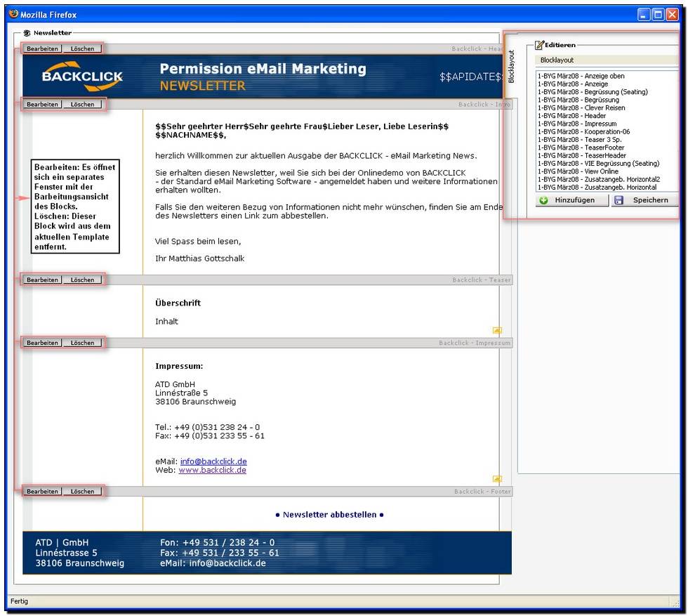
Task: Click Löschen for the Backclick Impressum block
Action: pos(82,343)
